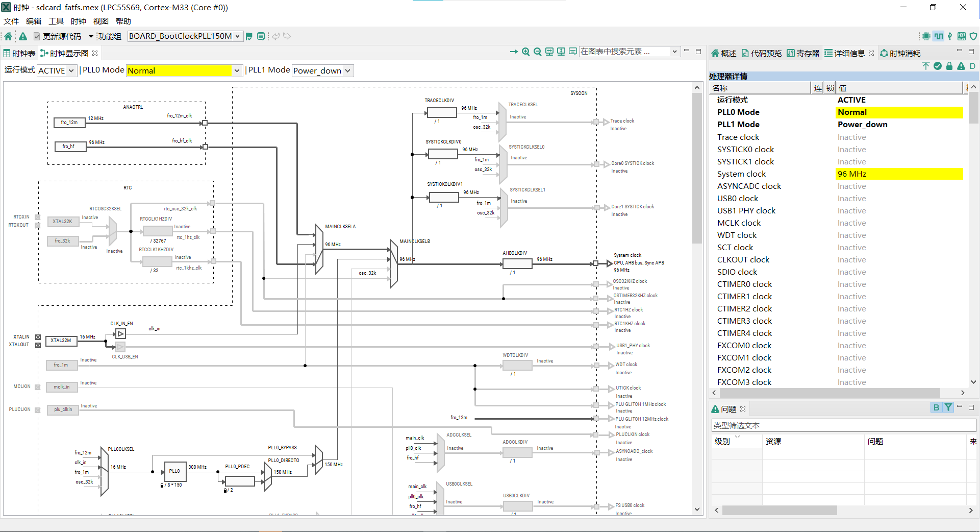980x532 pixels.
Task: Close the 时钟显示图 tab
Action: (x=95, y=53)
